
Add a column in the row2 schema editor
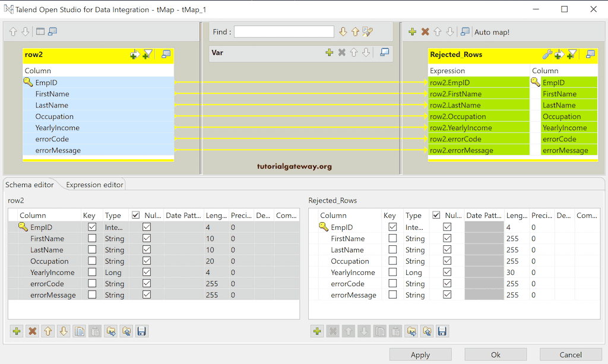point(16,331)
